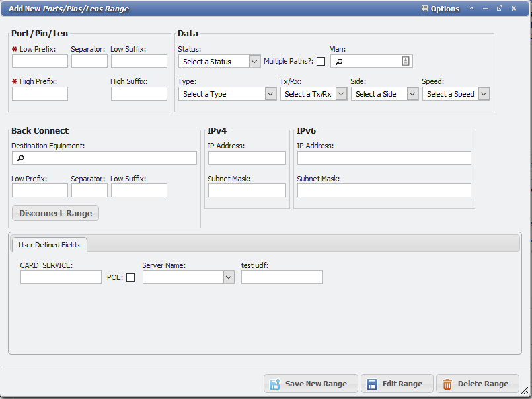Click the Disconnect Range button
This screenshot has width=532, height=399.
(55, 213)
